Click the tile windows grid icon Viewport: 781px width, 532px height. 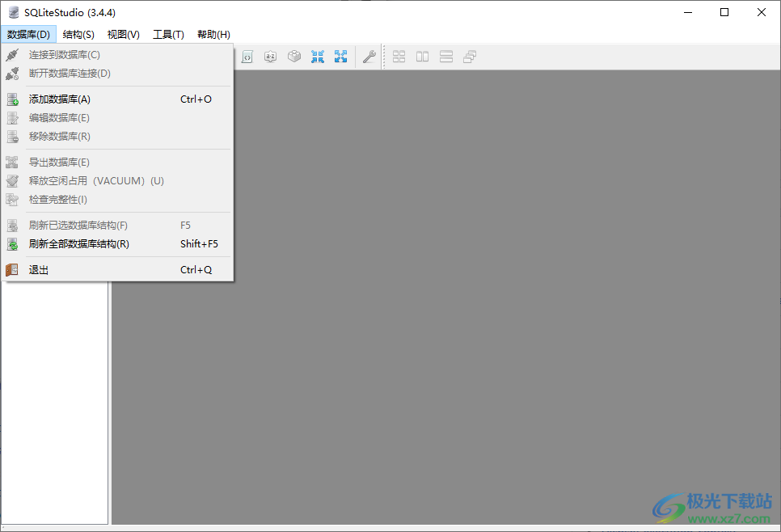click(x=399, y=56)
